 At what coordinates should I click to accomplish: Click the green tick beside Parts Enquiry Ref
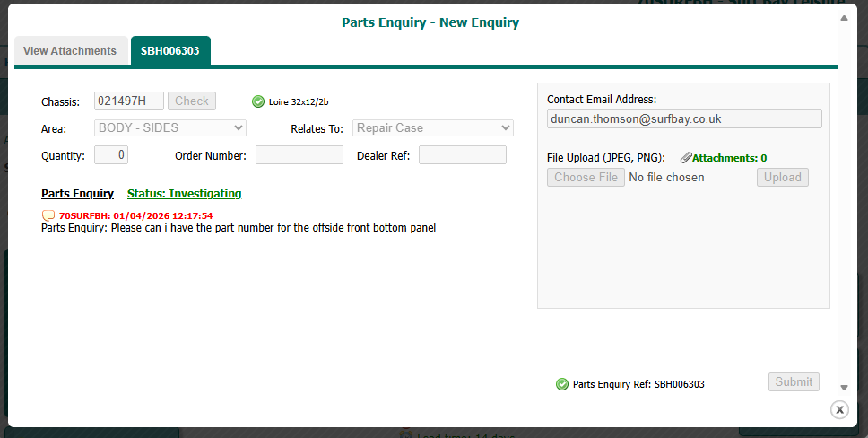tap(562, 384)
